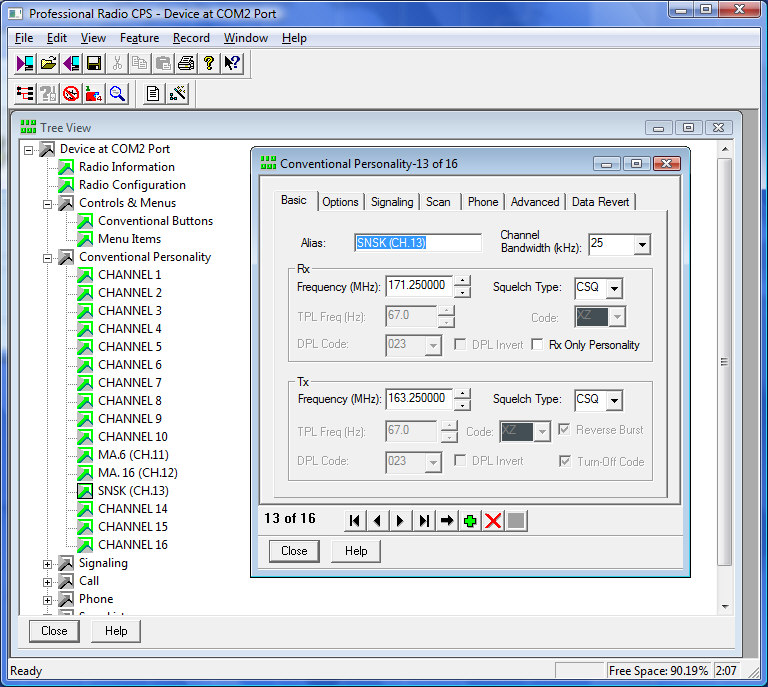Screen dimensions: 768x687
Task: Enable the Rx Only Personality checkbox
Action: coord(539,345)
